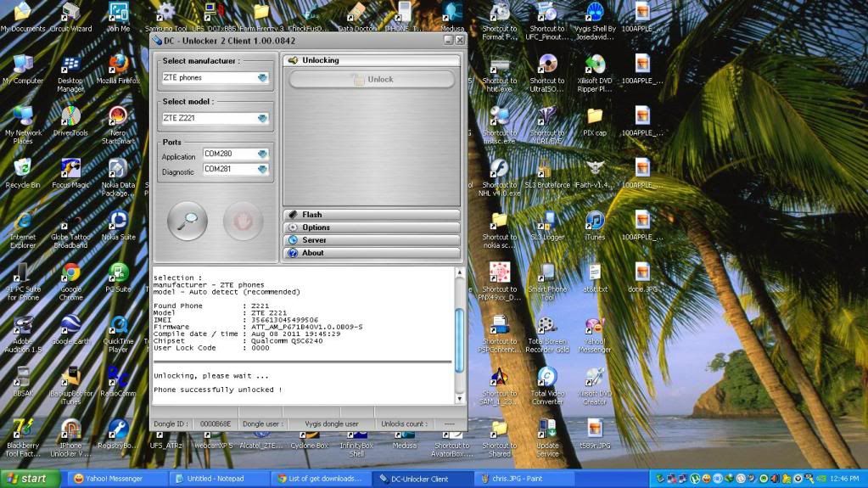Select My Computer desktop icon

[23, 70]
